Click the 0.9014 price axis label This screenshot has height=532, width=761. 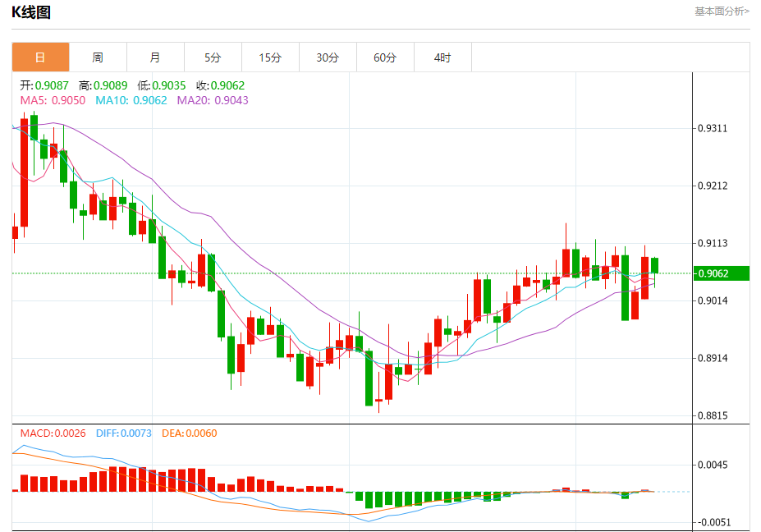(x=713, y=300)
